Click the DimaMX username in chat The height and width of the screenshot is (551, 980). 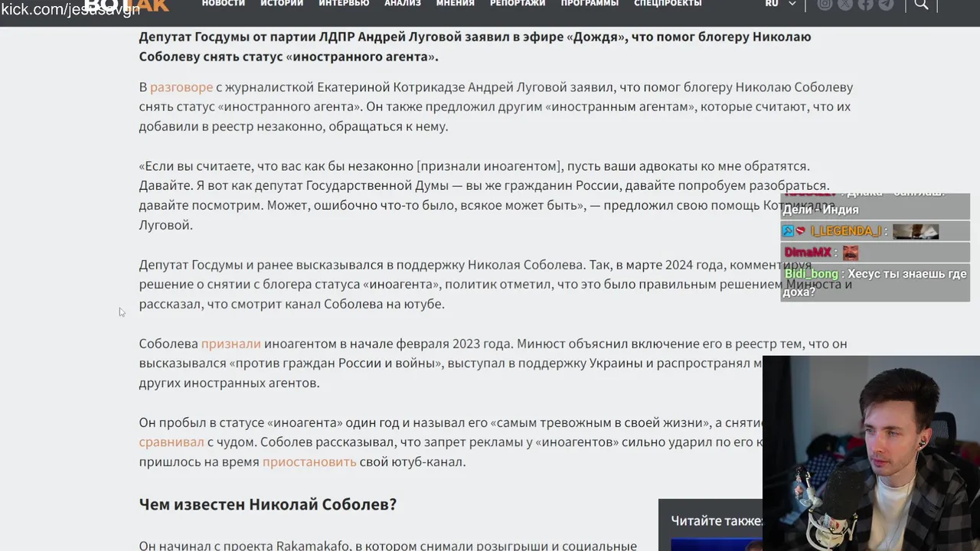tap(808, 253)
